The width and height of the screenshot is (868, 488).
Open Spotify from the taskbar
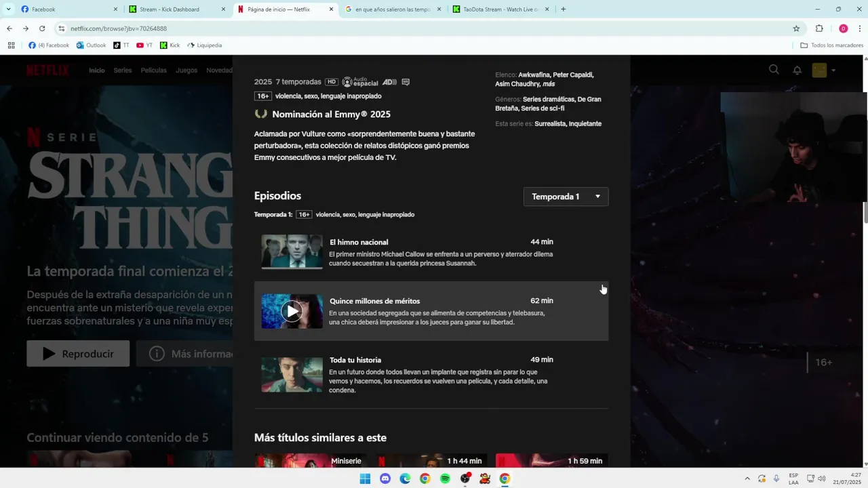click(x=445, y=479)
